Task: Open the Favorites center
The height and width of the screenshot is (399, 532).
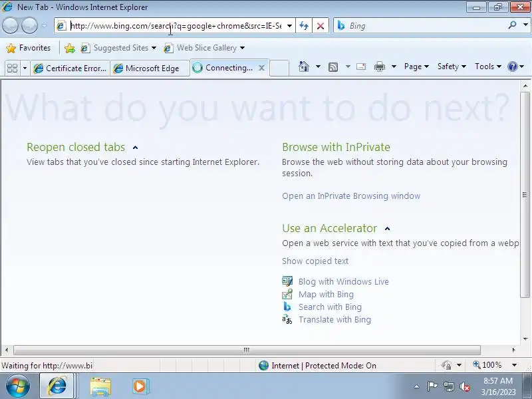Action: 28,48
